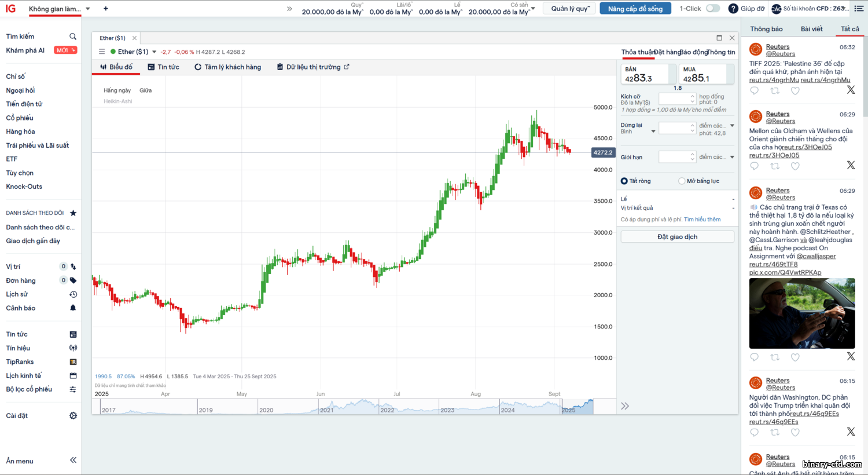The width and height of the screenshot is (868, 475).
Task: Click the 2021 marker on timeline navigator
Action: [x=326, y=410]
